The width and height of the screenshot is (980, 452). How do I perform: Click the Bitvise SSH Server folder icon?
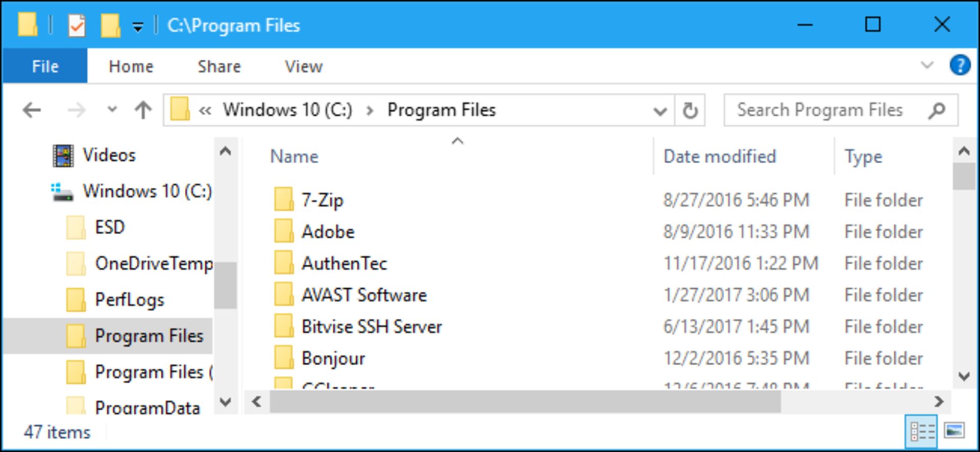(x=284, y=325)
